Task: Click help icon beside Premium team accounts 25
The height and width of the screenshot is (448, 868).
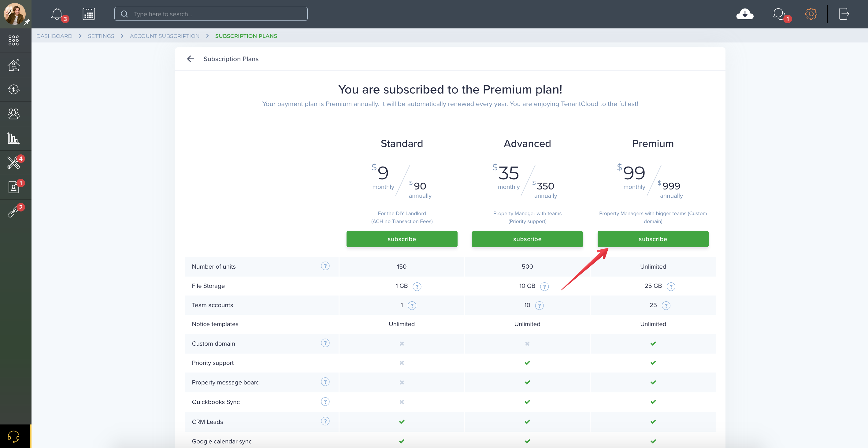Action: click(666, 306)
